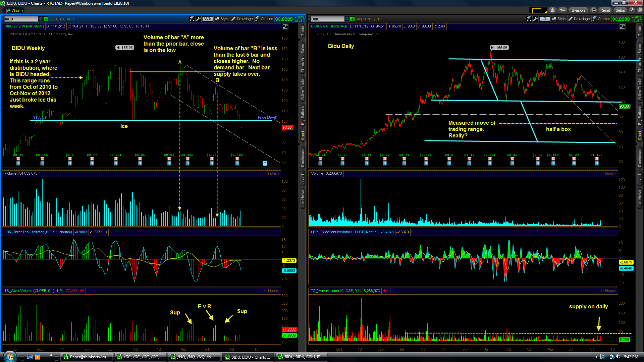Click share chart icon in weekly chart
The image size is (644, 362).
click(x=192, y=19)
